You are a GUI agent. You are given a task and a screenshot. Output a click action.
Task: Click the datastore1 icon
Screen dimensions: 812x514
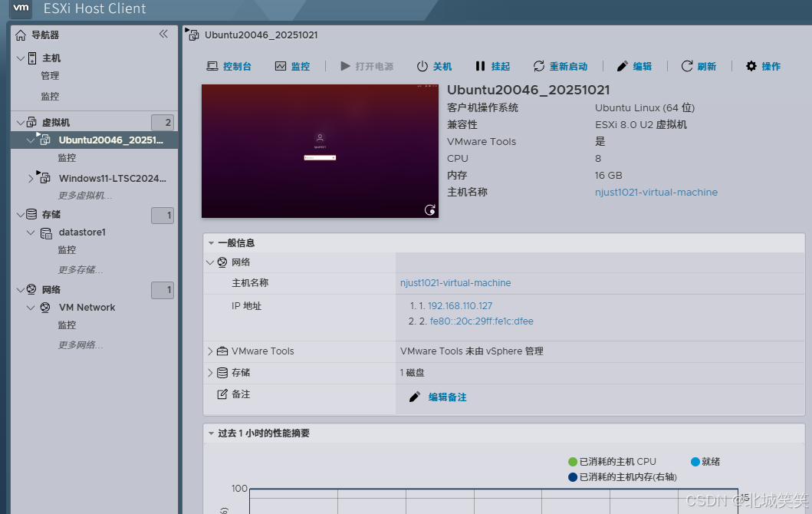click(46, 233)
